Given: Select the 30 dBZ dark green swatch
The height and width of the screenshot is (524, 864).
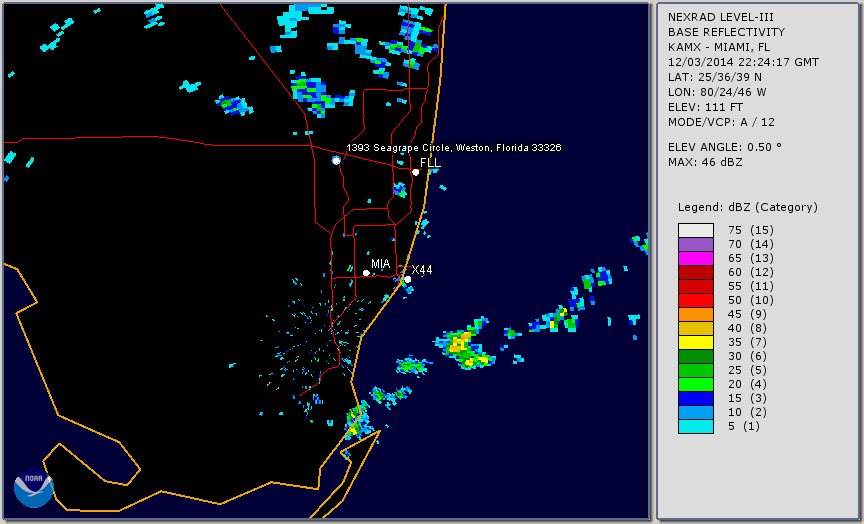Looking at the screenshot, I should 695,356.
